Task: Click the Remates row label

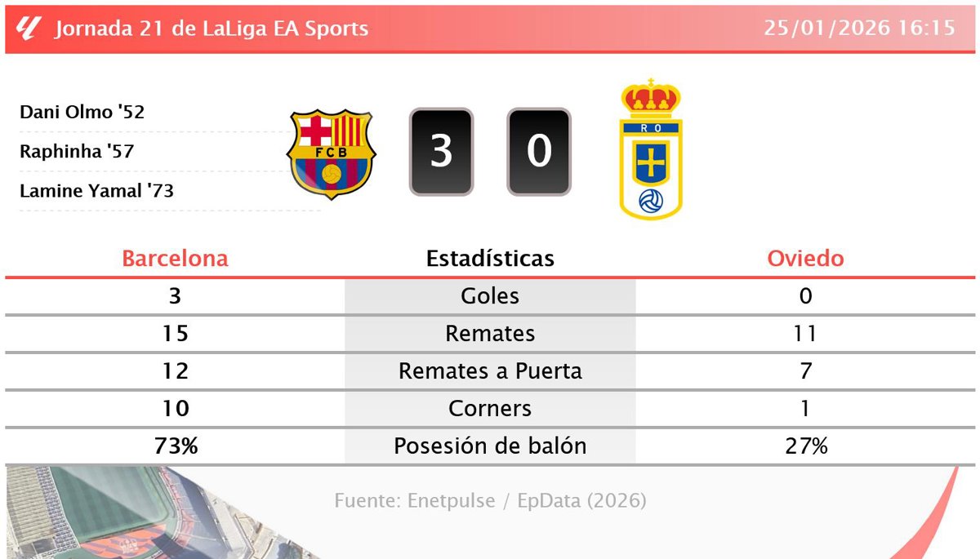Action: 490,333
